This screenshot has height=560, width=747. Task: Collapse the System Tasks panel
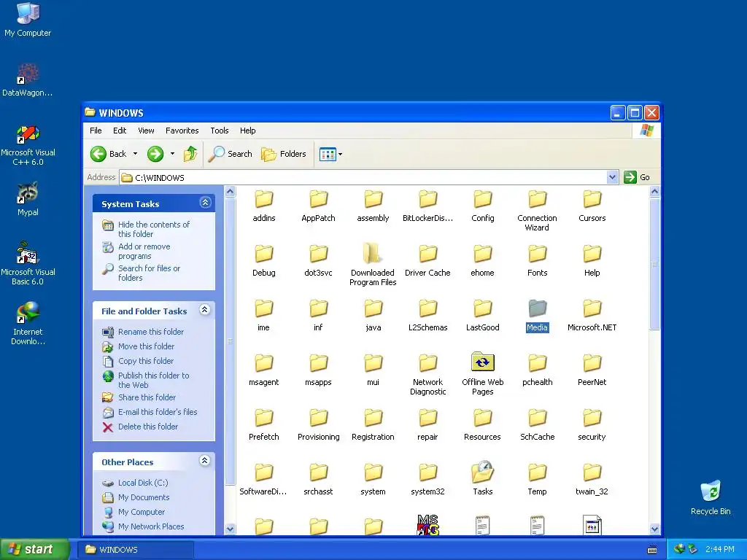(205, 203)
